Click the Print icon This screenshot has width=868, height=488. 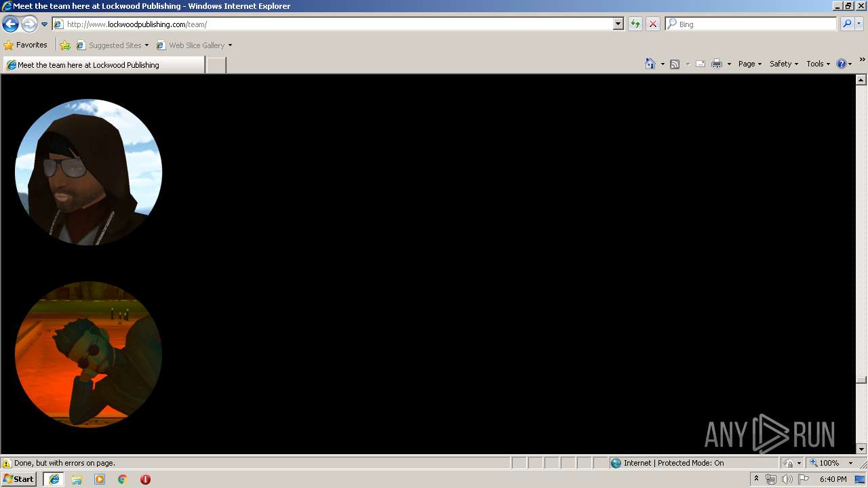(x=717, y=64)
